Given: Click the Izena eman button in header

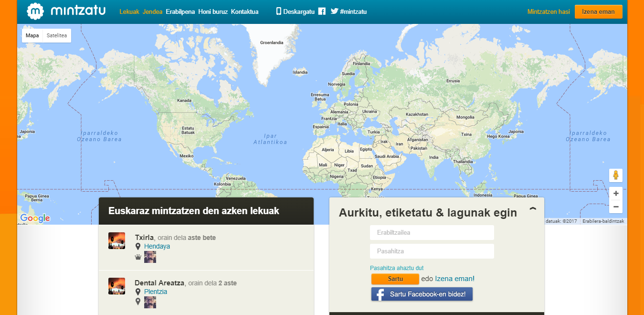Looking at the screenshot, I should click(x=599, y=12).
